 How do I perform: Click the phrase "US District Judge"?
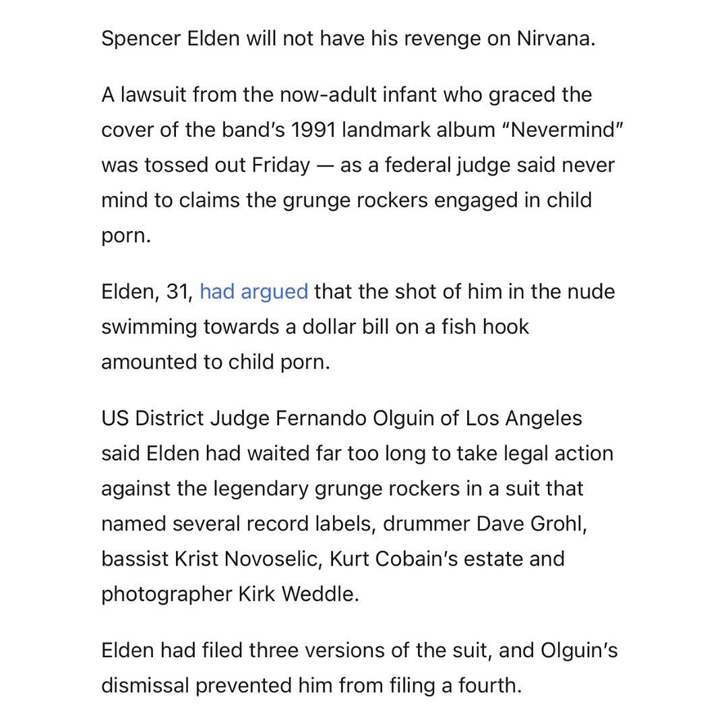point(185,418)
